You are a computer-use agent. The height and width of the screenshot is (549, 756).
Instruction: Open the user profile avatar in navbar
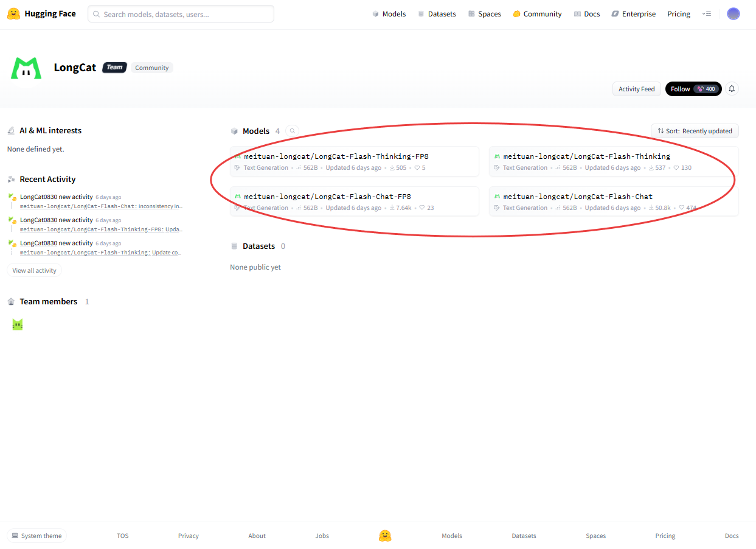(733, 13)
